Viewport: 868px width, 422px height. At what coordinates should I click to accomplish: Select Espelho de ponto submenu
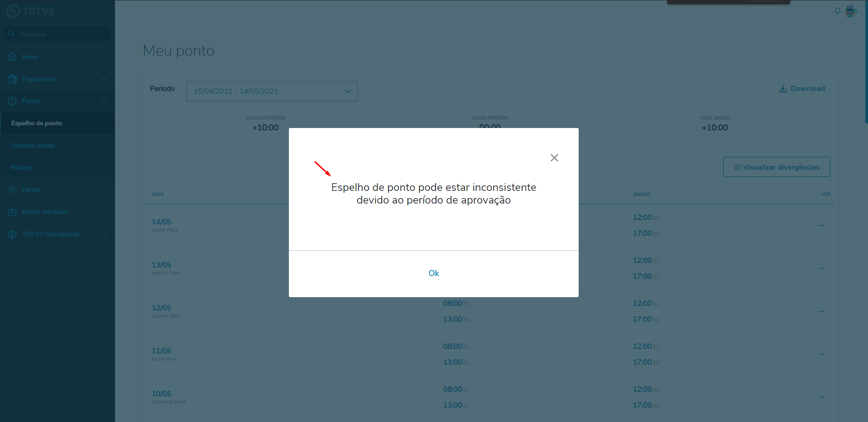37,123
